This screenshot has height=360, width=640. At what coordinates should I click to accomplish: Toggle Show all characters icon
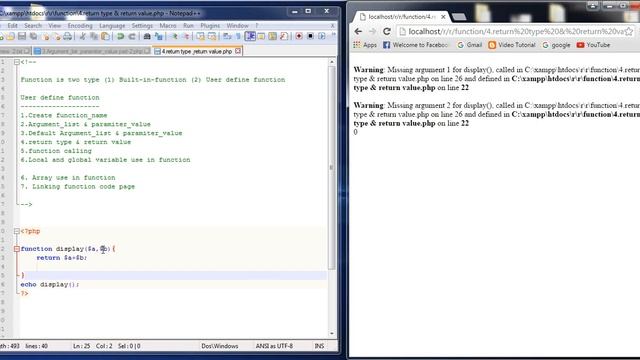click(238, 36)
